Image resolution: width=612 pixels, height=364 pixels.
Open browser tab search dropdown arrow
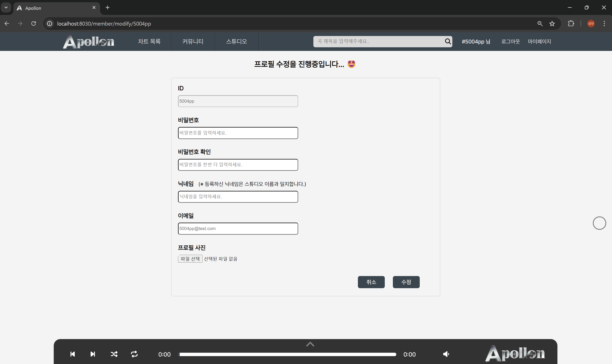tap(6, 8)
